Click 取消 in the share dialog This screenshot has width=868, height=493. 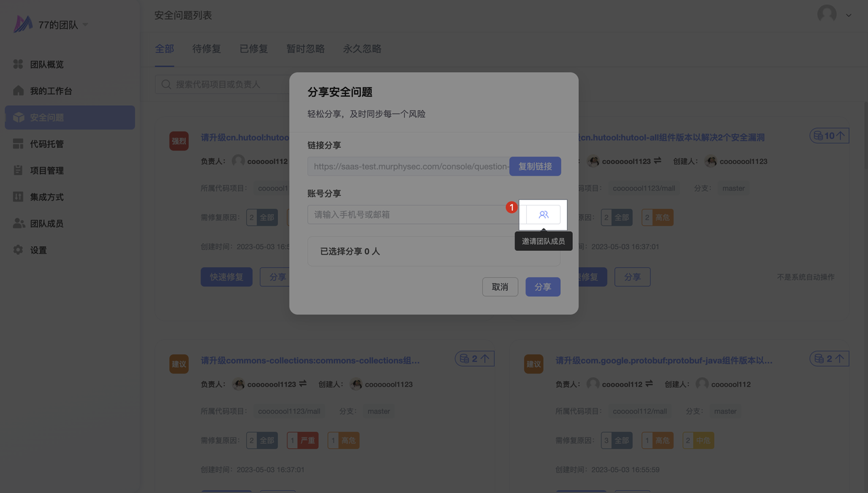coord(500,287)
